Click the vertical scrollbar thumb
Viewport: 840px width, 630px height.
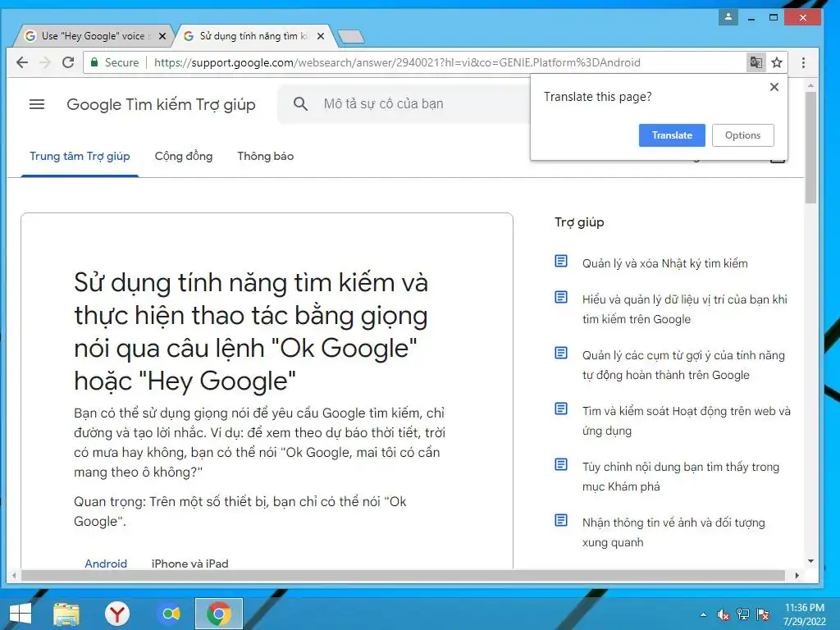click(810, 148)
